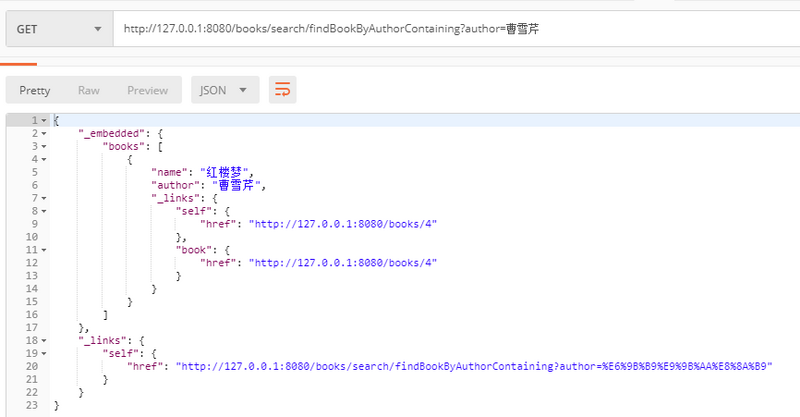Open the GET method dropdown
The height and width of the screenshot is (417, 800).
[x=59, y=29]
